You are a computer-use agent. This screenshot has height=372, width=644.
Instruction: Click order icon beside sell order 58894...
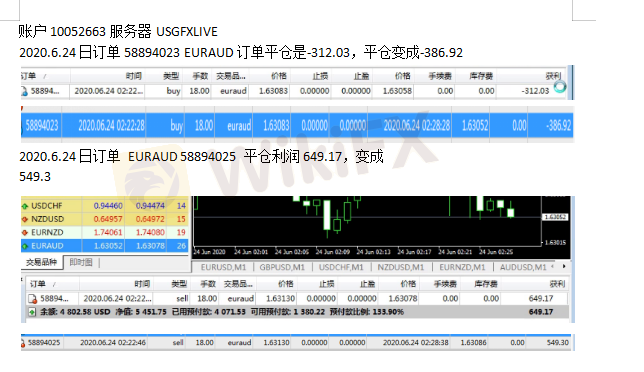click(32, 299)
